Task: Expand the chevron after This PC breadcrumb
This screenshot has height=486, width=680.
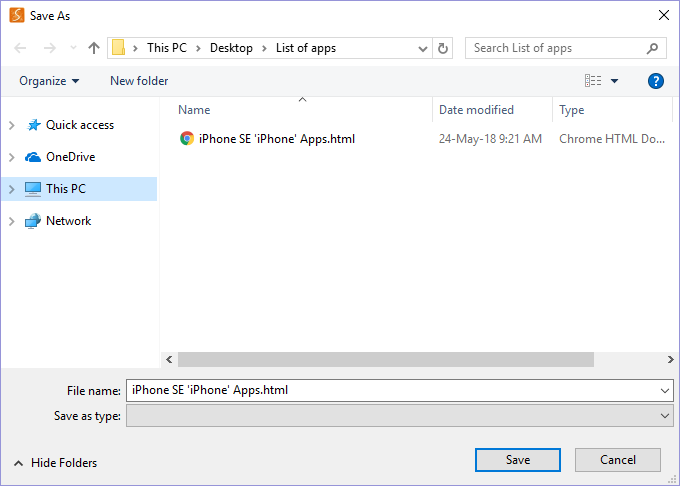Action: pyautogui.click(x=198, y=48)
